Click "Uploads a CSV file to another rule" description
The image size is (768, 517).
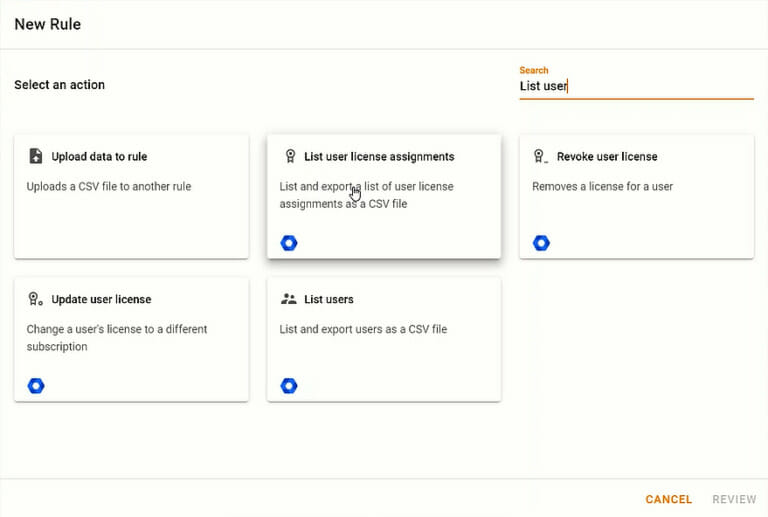108,186
